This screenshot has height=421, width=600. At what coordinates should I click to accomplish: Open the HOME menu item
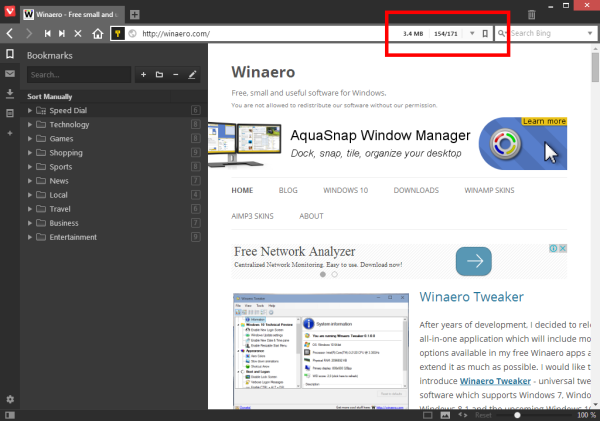242,190
